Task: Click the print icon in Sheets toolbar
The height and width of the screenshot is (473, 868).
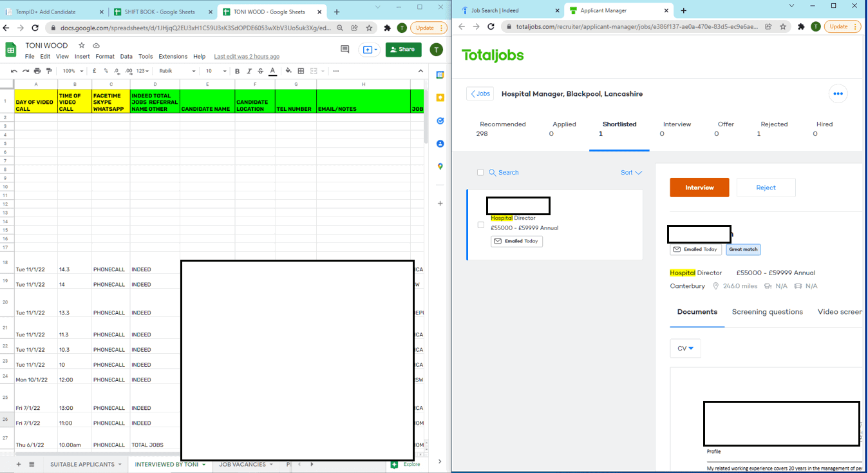Action: pyautogui.click(x=37, y=71)
